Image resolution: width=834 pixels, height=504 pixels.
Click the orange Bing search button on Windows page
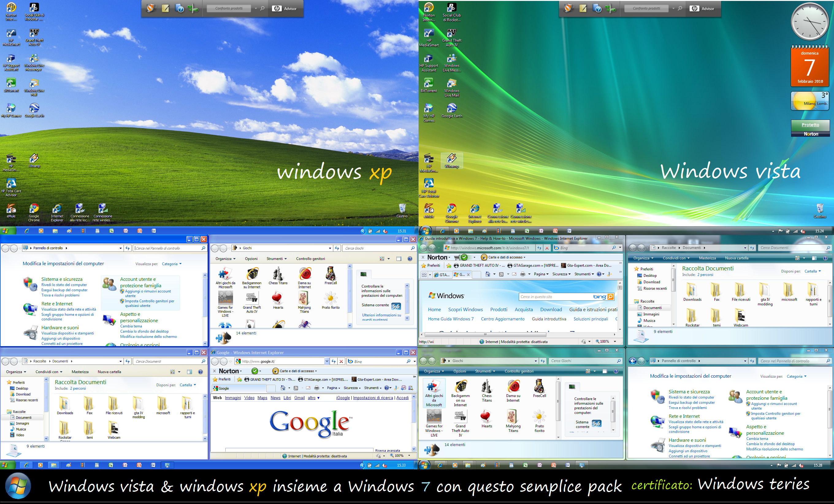point(610,297)
